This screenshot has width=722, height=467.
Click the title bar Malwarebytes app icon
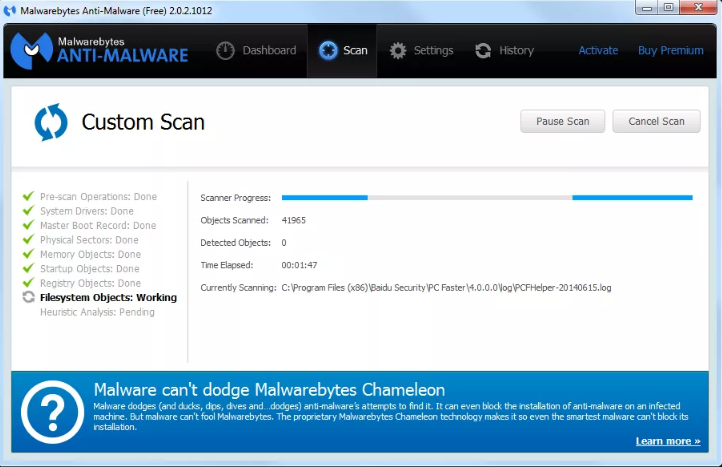click(x=10, y=11)
